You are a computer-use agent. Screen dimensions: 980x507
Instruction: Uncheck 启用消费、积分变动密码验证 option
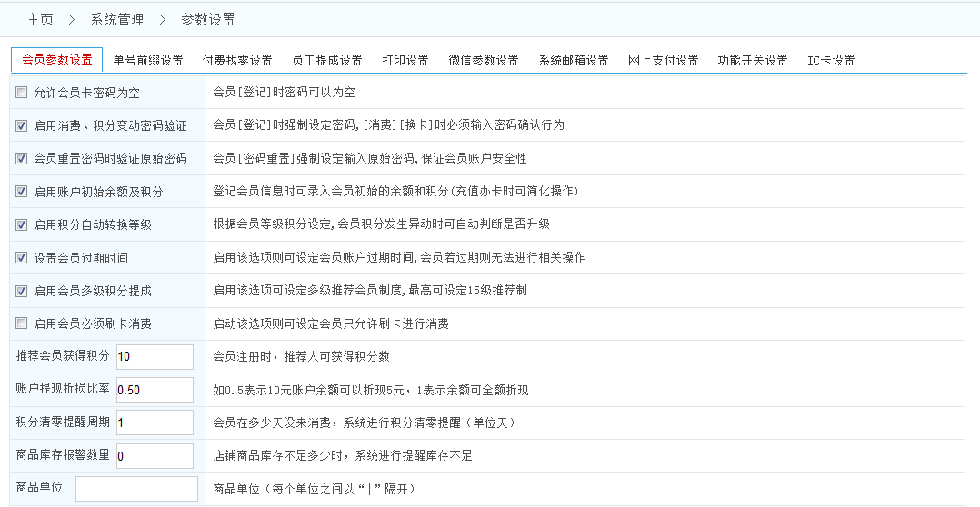22,125
